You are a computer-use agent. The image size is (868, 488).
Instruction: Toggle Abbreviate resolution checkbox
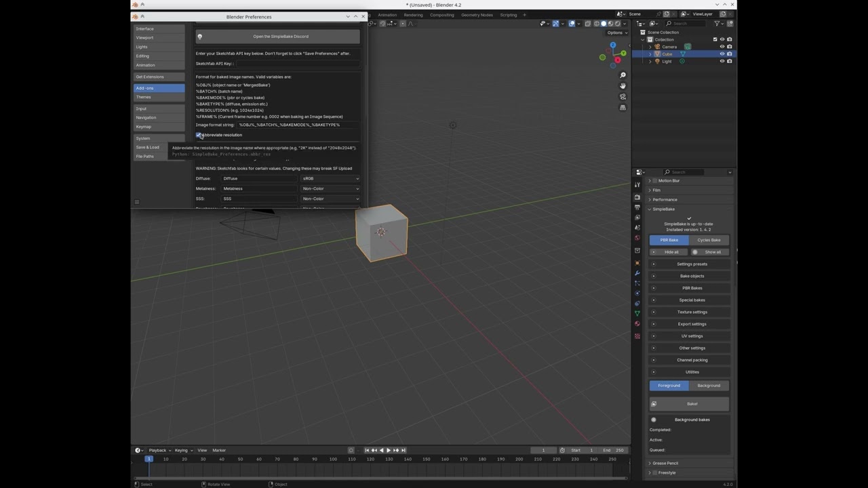[x=199, y=135]
